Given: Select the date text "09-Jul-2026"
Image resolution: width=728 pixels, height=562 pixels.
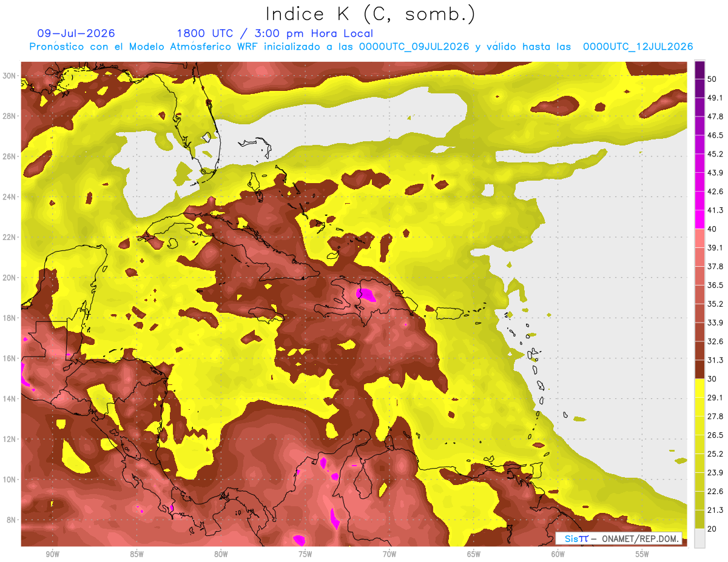Looking at the screenshot, I should tap(76, 33).
